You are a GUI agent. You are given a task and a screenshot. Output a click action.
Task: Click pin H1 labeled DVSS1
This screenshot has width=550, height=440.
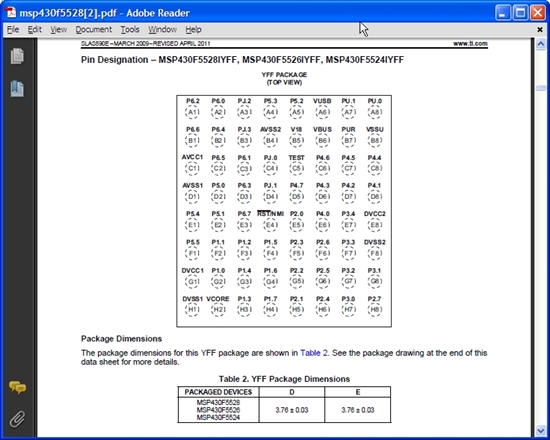(193, 309)
